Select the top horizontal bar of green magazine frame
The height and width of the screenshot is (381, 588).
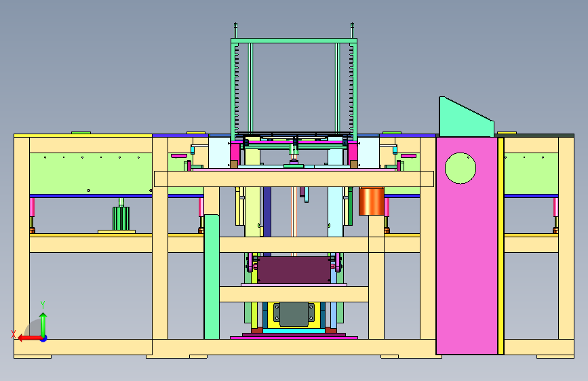(294, 41)
